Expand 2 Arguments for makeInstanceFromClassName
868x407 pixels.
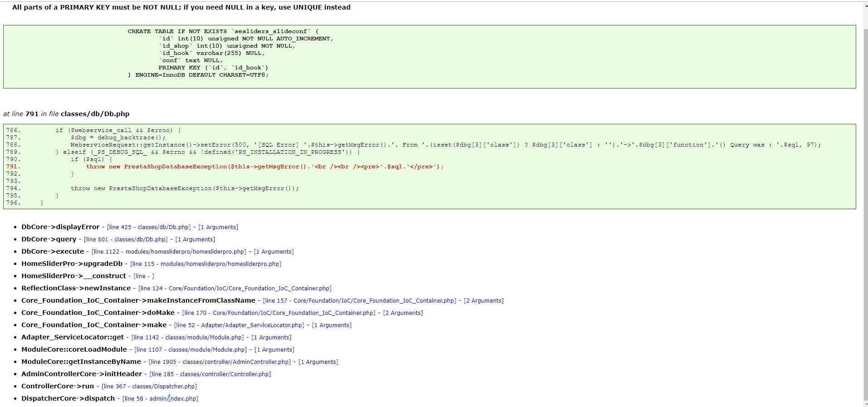point(484,300)
